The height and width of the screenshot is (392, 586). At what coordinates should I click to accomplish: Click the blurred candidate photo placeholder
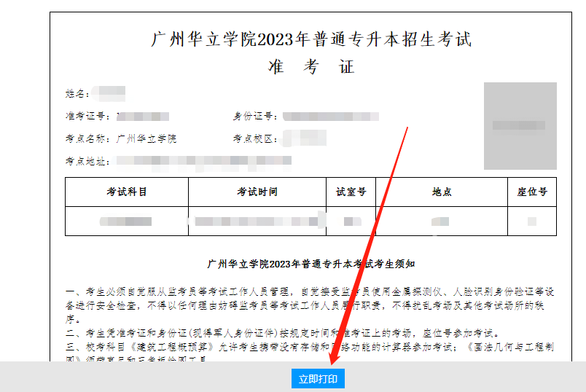point(520,126)
